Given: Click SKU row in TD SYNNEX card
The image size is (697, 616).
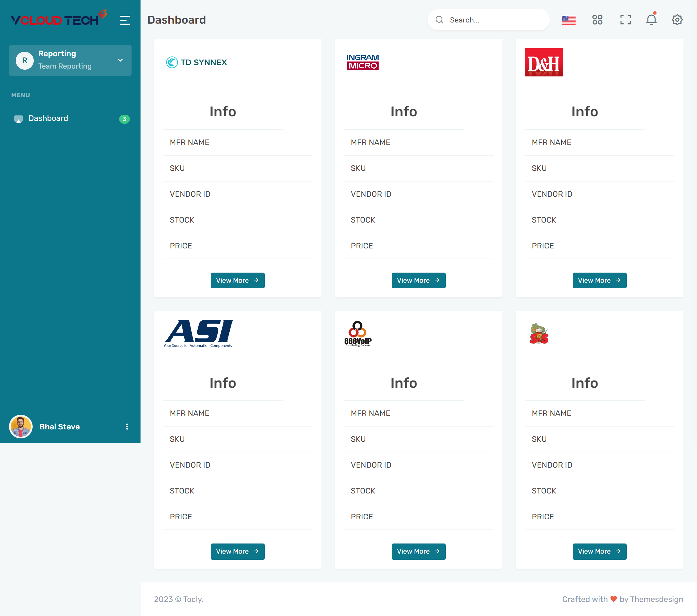Looking at the screenshot, I should 238,168.
